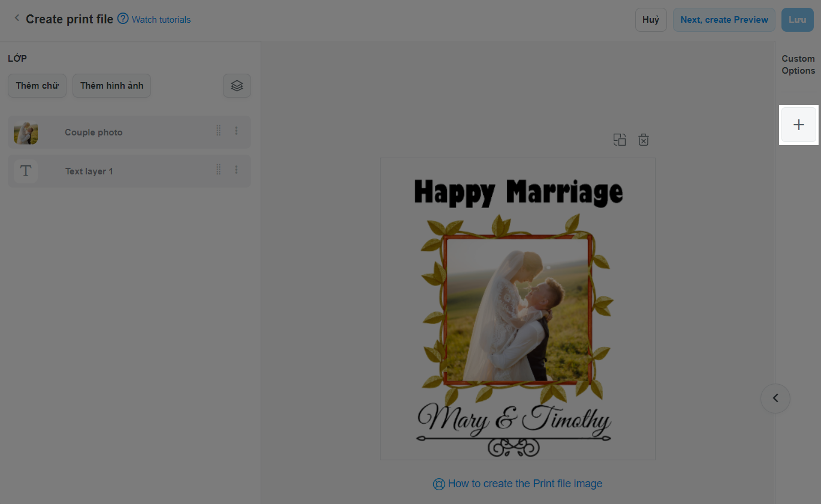Click the back arrow beside Create print file

[17, 19]
